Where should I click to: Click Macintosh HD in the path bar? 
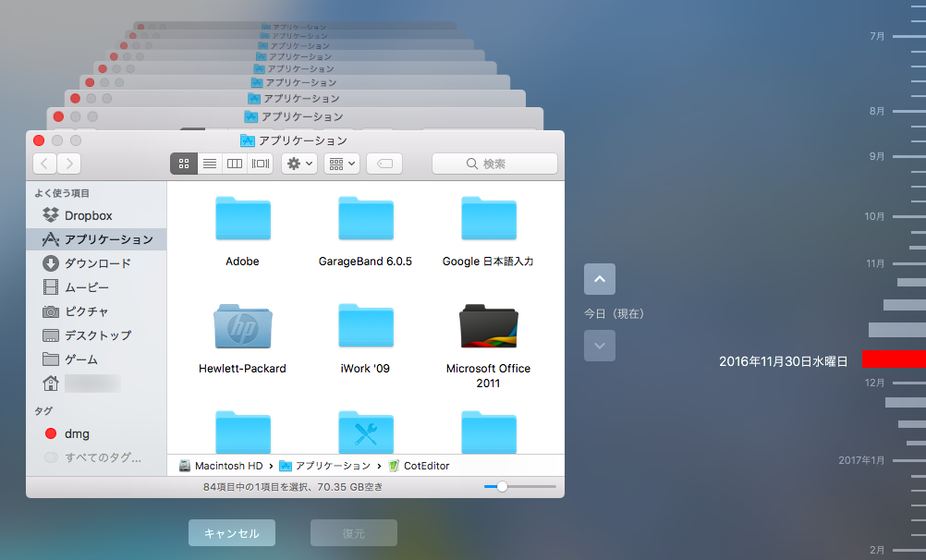[x=221, y=466]
